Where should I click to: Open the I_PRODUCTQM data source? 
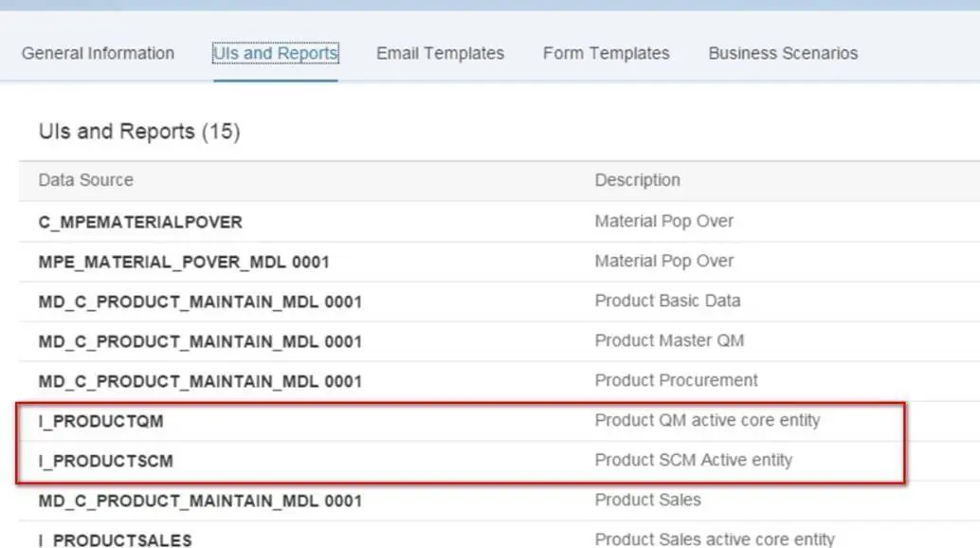tap(94, 421)
